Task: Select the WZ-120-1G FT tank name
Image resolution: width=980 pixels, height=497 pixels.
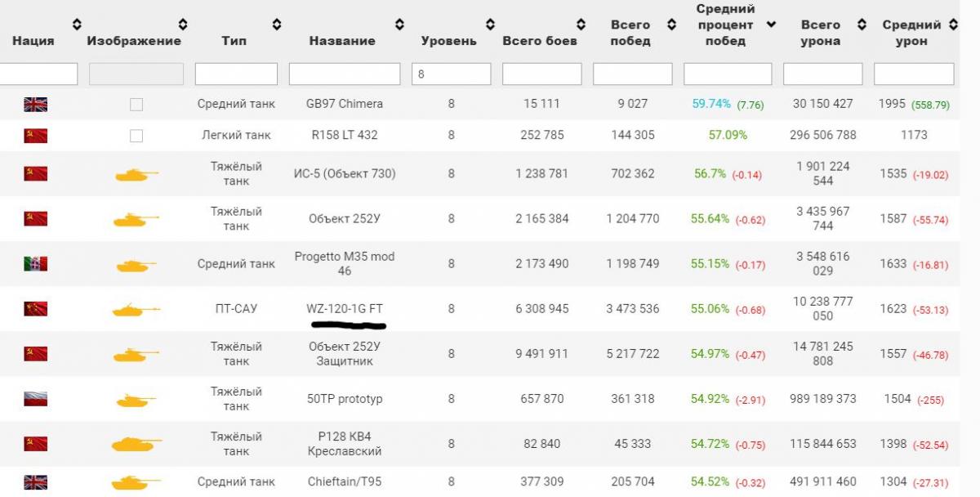Action: pyautogui.click(x=343, y=309)
